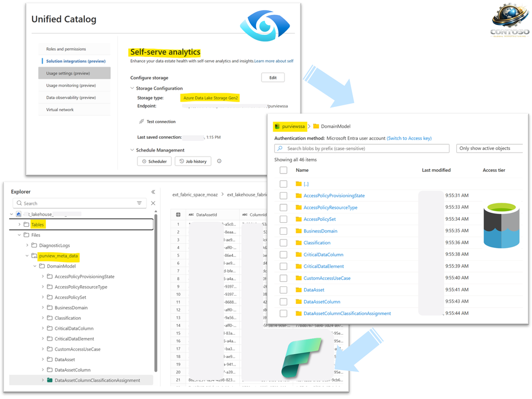532x399 pixels.
Task: Click the Tables folder icon in Explorer
Action: pyautogui.click(x=26, y=225)
